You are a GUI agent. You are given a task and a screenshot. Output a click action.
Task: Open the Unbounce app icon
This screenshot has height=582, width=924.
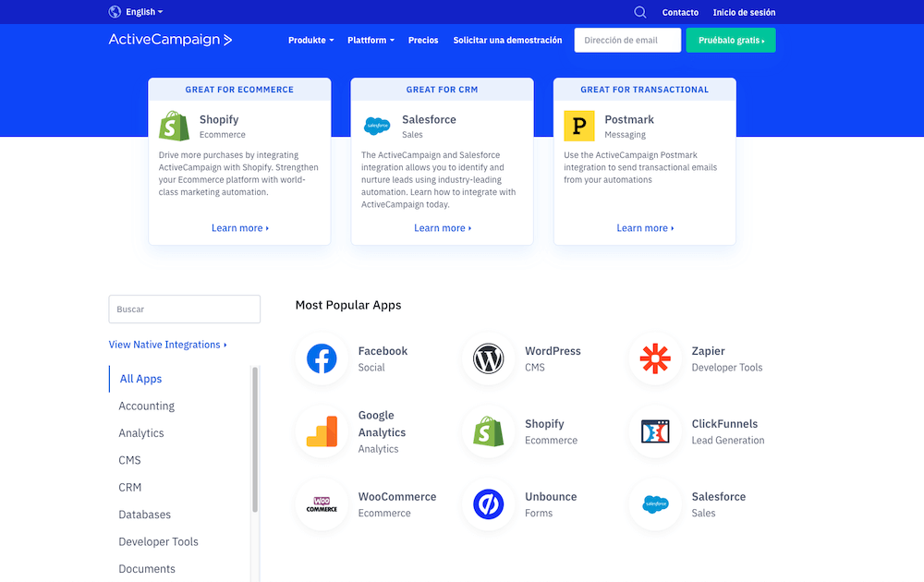point(489,504)
